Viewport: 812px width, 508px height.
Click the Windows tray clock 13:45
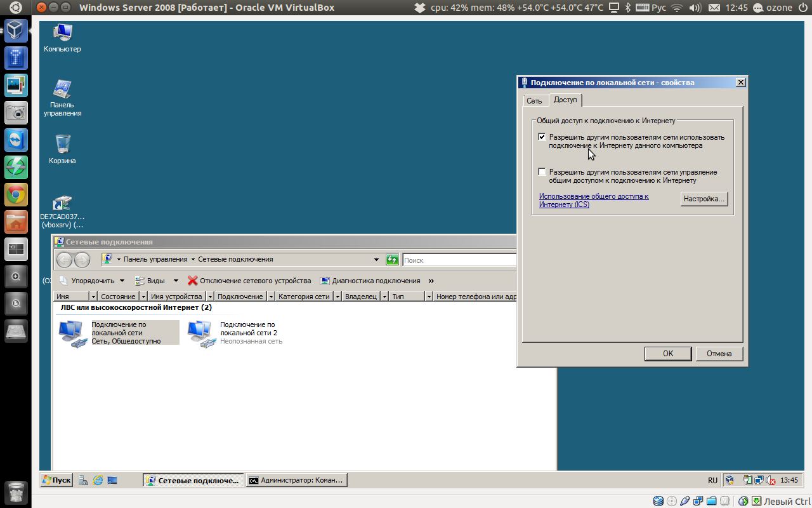point(789,481)
